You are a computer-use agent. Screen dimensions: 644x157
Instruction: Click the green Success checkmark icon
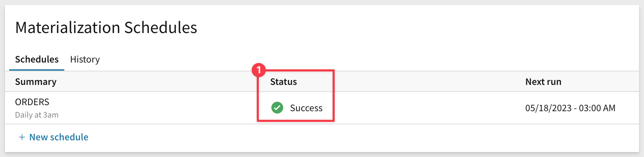[277, 108]
